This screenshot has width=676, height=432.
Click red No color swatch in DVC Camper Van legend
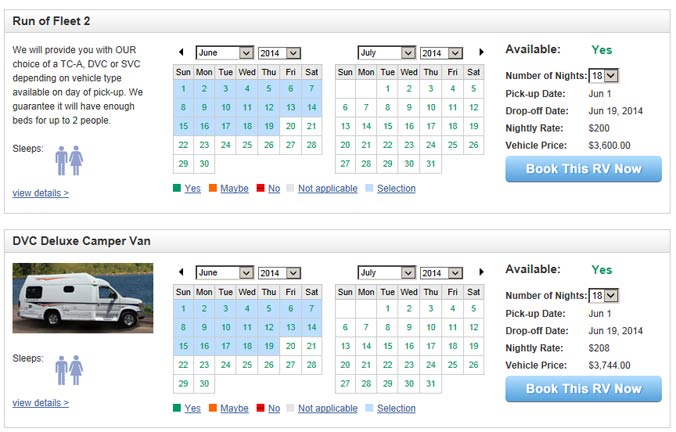260,408
